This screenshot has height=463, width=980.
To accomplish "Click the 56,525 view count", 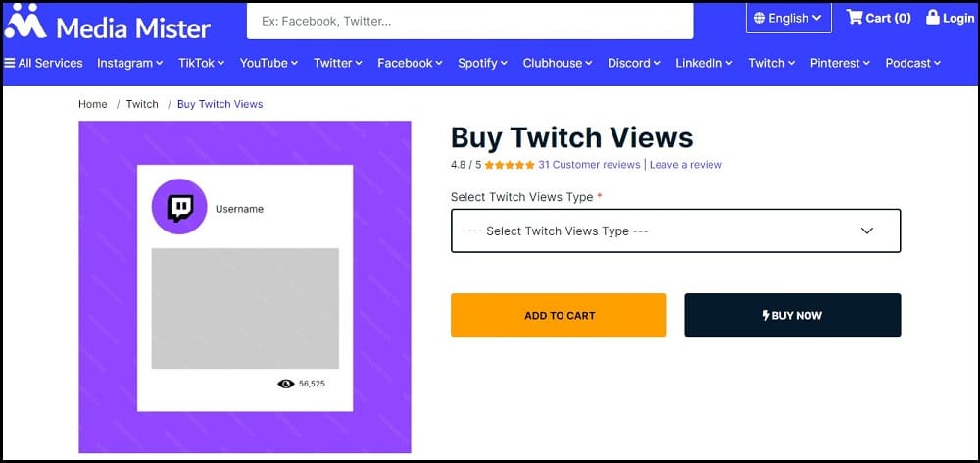I will pos(312,384).
